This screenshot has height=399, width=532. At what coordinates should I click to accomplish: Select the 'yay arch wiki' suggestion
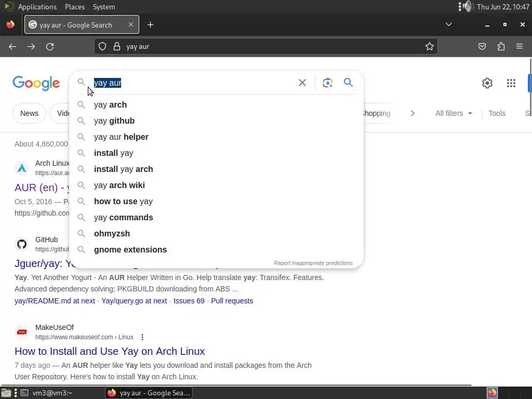pos(216,185)
